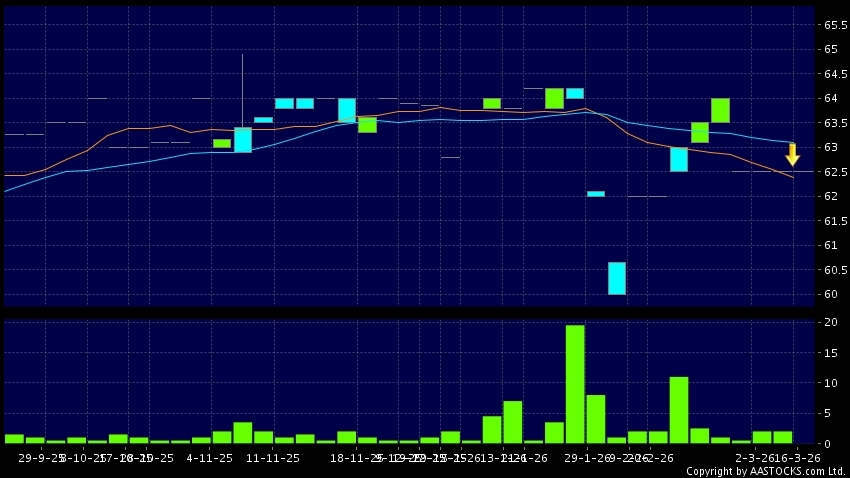
Task: Select the cyan candle with long upper wick
Action: click(x=243, y=139)
